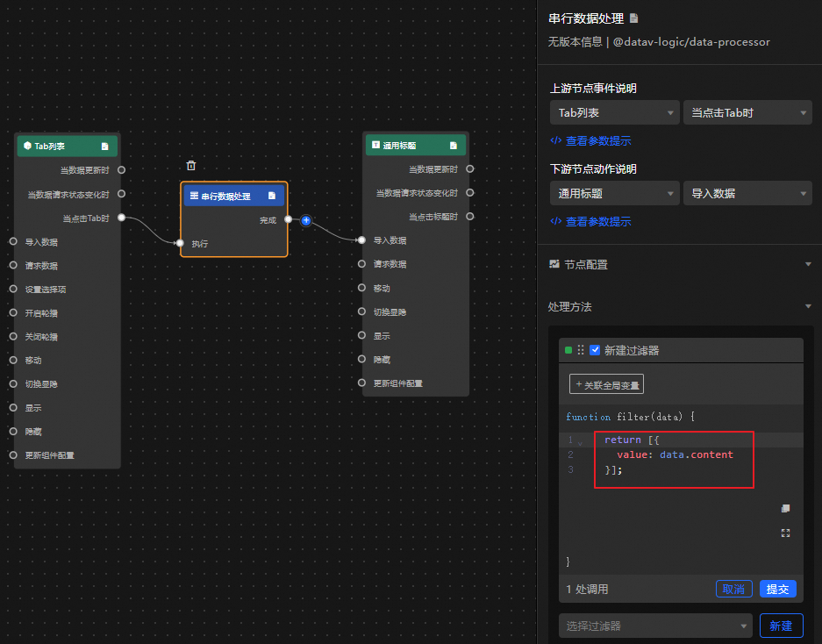Open the downstream node 通用标题 dropdown

coord(614,194)
